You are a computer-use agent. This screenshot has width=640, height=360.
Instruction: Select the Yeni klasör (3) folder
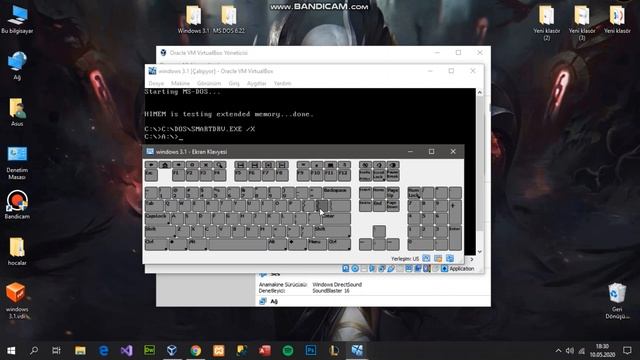tap(582, 23)
